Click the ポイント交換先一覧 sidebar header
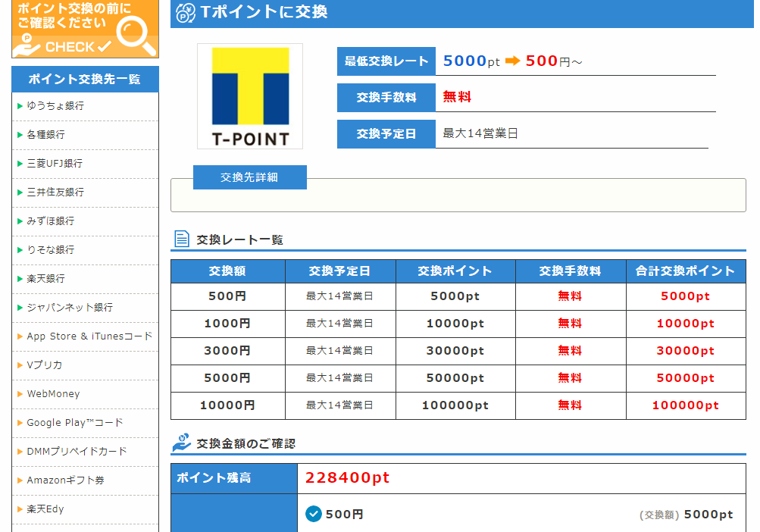This screenshot has width=760, height=532. (85, 80)
